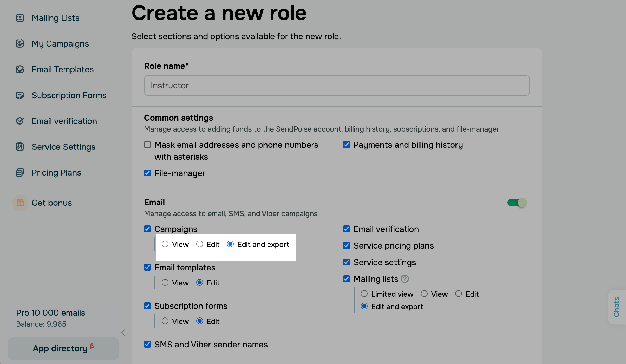Click the Role name input field
Screen dimensions: 626x364
pos(337,86)
